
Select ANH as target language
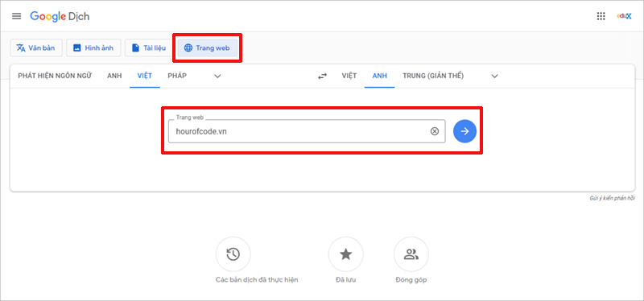coord(379,76)
